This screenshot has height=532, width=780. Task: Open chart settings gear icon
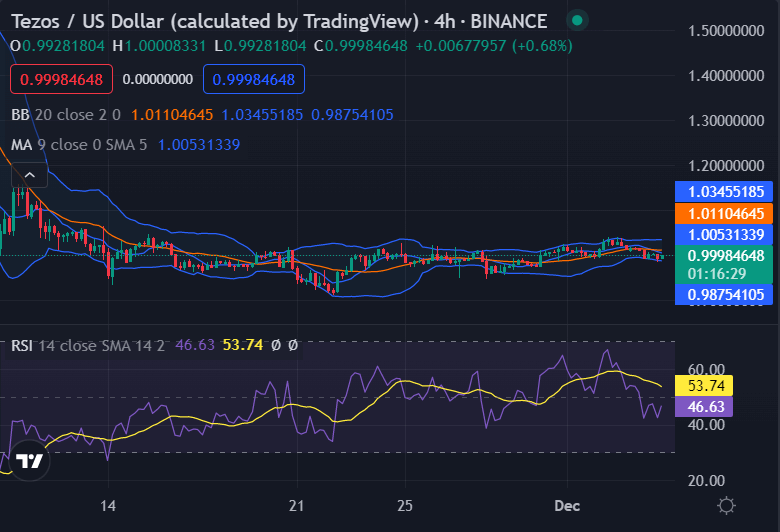726,506
